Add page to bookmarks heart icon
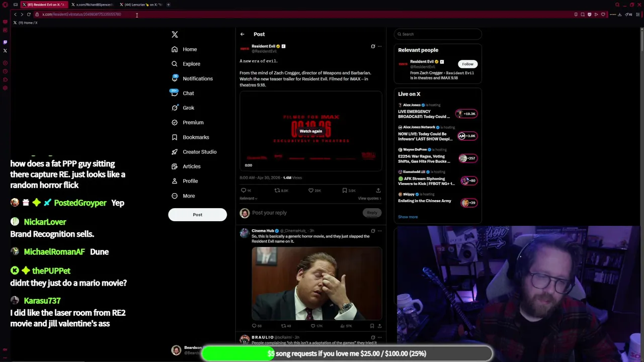The width and height of the screenshot is (644, 362). tap(603, 15)
